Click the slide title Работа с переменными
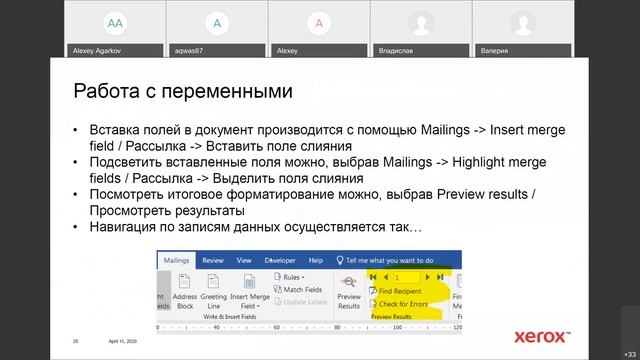640x360 pixels. pyautogui.click(x=183, y=91)
